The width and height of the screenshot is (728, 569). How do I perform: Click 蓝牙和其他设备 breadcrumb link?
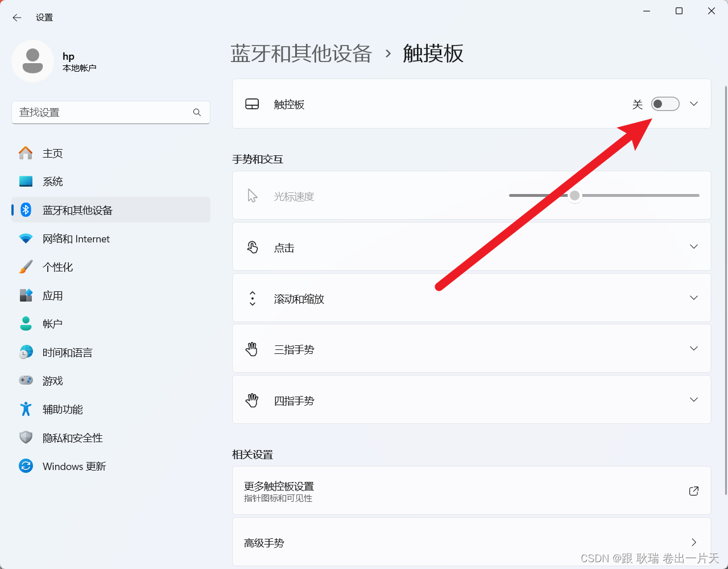point(301,53)
